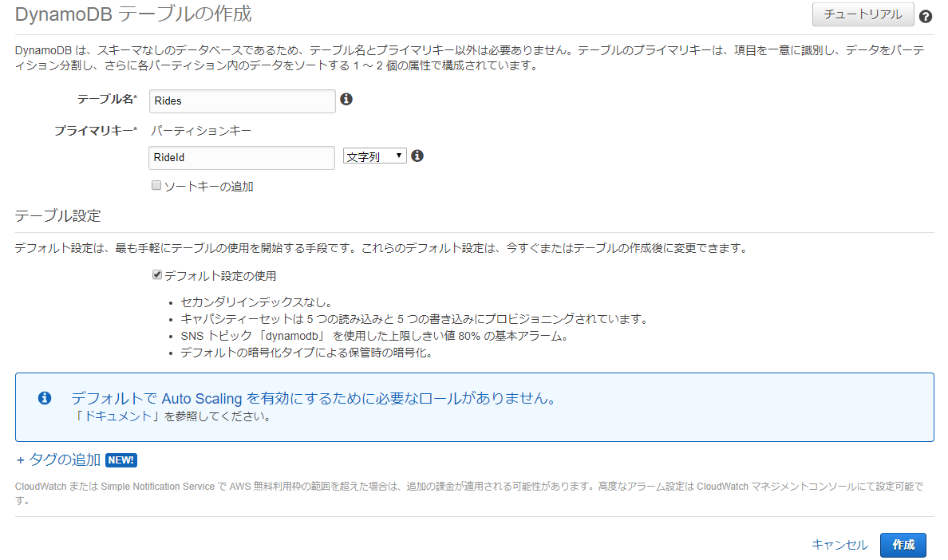Click the plus sign before タグの追加

22,460
